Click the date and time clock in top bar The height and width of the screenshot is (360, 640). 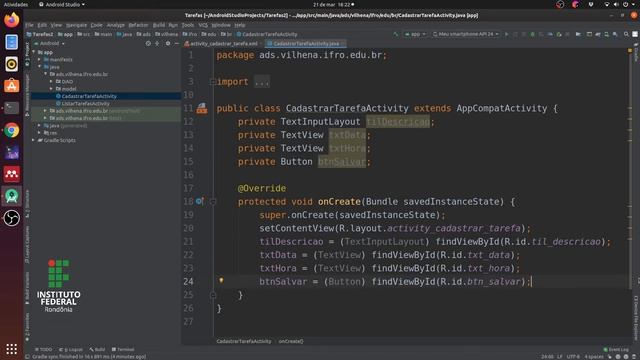[333, 4]
